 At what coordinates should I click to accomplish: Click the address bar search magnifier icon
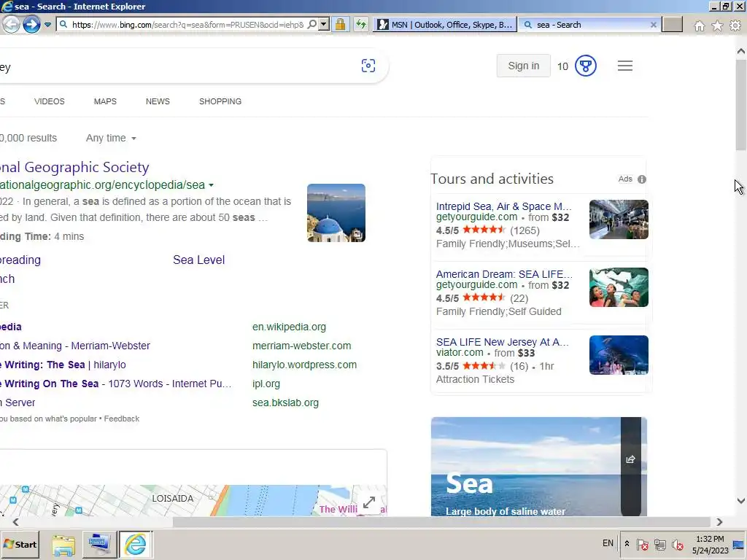(x=312, y=24)
